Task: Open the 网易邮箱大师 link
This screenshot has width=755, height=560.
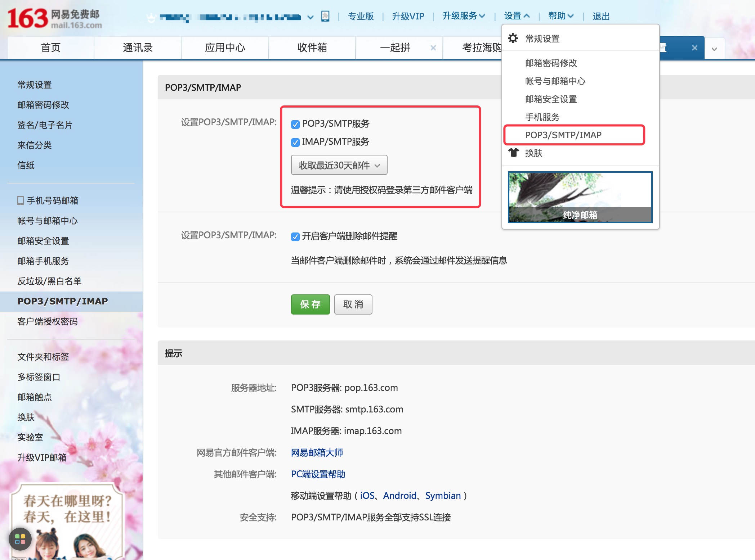Action: click(x=317, y=452)
